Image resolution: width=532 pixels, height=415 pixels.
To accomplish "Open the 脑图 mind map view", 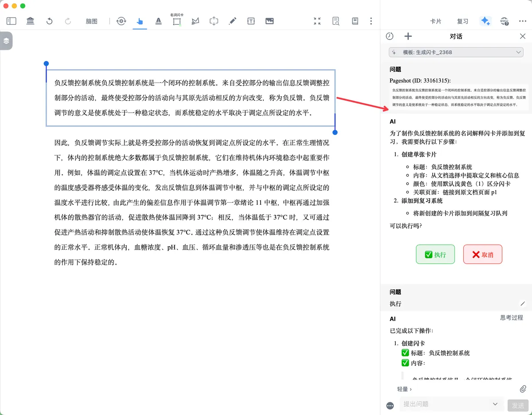I will tap(92, 21).
